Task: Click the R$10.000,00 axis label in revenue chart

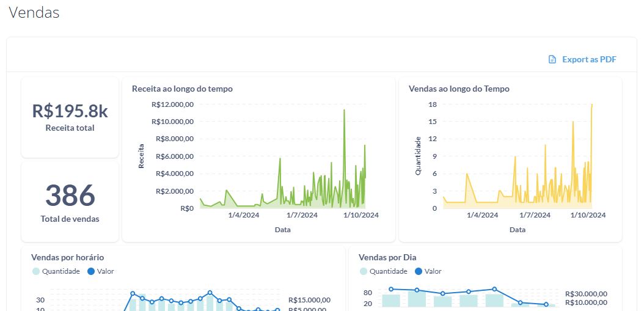Action: pos(172,122)
